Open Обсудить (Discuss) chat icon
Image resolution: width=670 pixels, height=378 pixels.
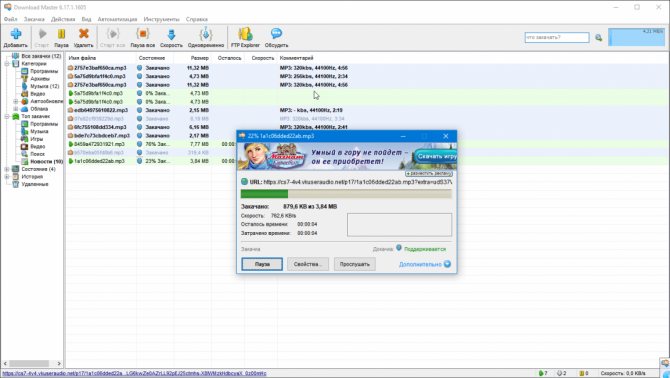pos(276,34)
